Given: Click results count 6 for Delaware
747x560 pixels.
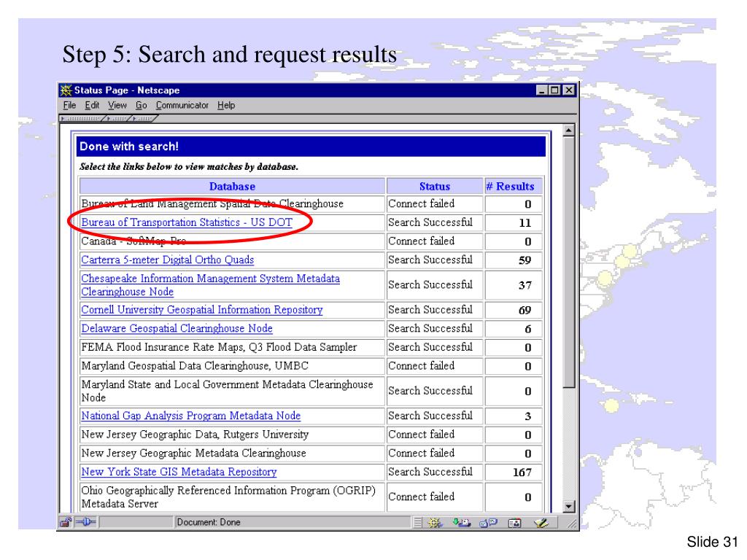Looking at the screenshot, I should point(528,329).
